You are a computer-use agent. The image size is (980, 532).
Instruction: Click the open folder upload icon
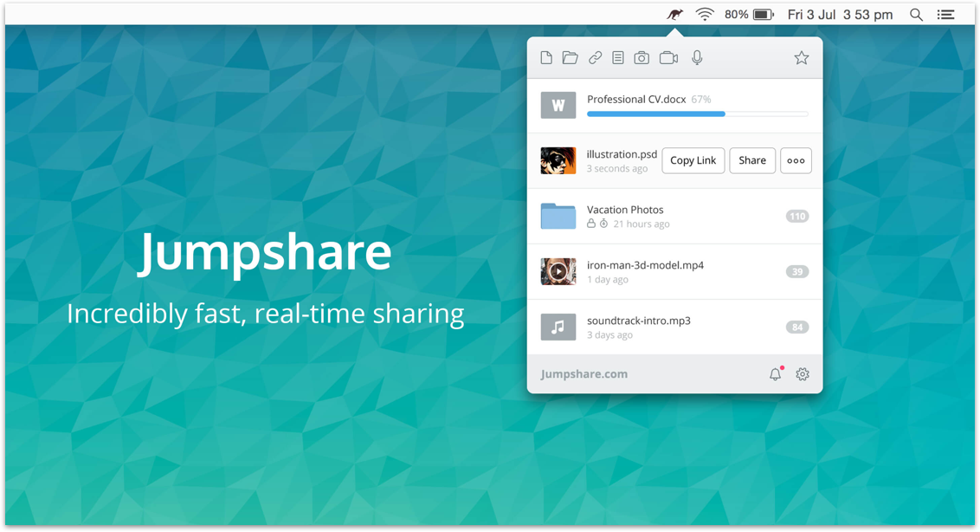tap(570, 58)
